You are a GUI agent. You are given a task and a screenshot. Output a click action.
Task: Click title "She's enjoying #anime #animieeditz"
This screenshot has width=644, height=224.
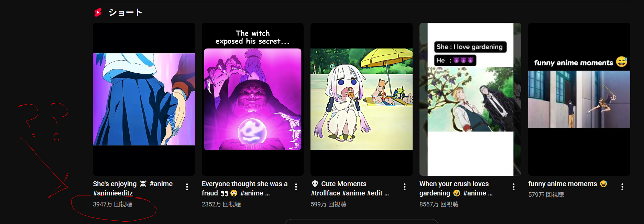tap(133, 189)
